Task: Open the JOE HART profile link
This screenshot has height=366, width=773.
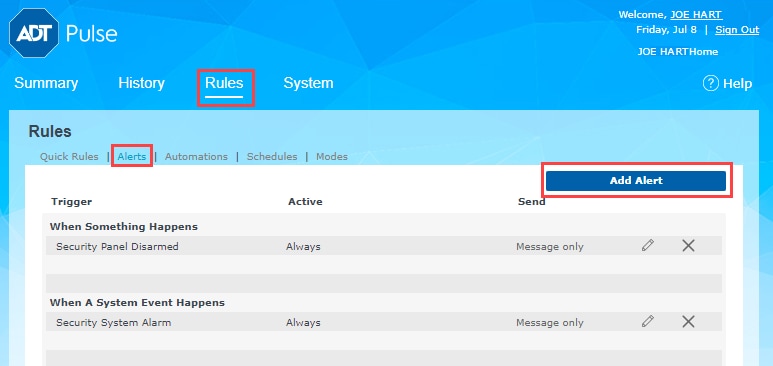Action: click(x=697, y=15)
